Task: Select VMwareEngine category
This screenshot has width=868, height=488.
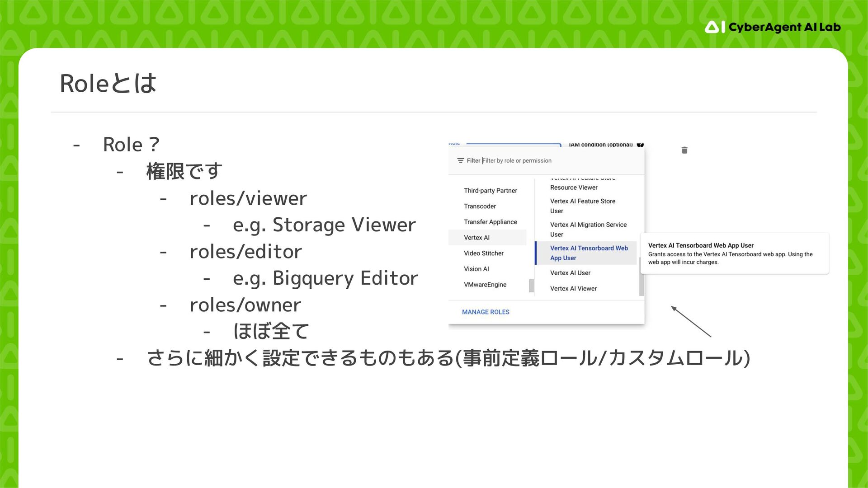Action: 485,285
